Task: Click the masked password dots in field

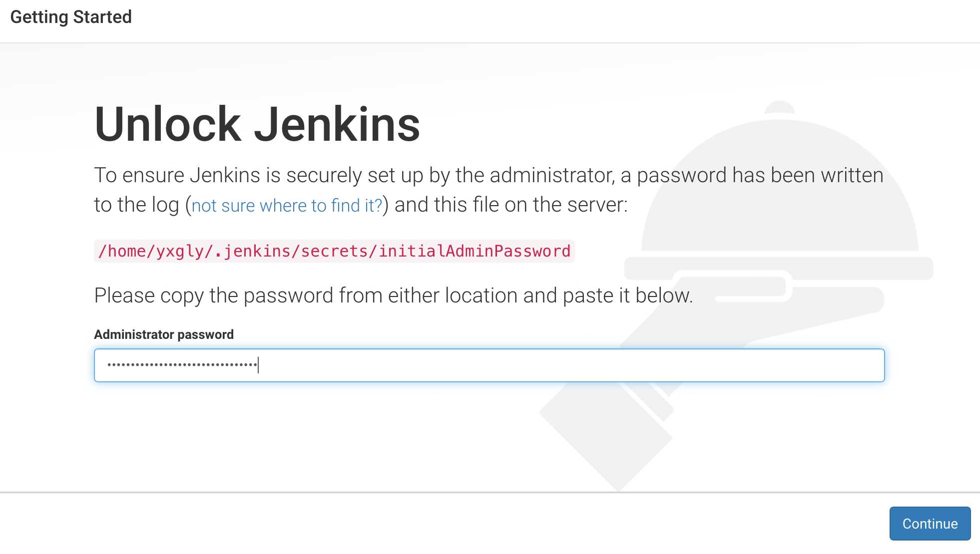Action: [182, 365]
